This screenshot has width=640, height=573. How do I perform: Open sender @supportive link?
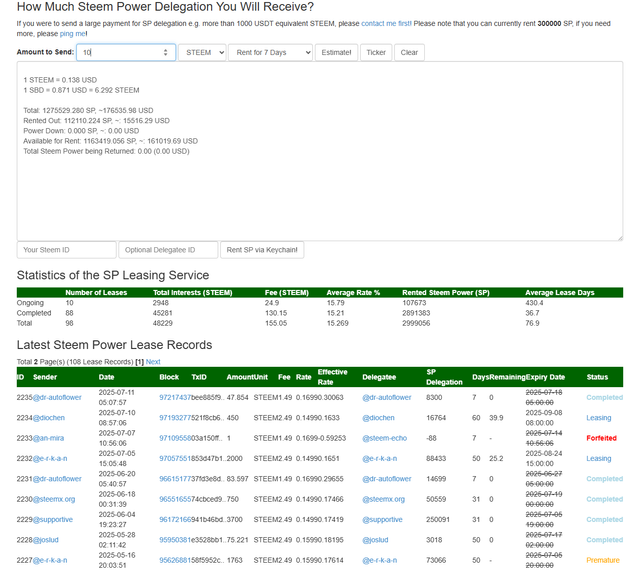(x=53, y=520)
